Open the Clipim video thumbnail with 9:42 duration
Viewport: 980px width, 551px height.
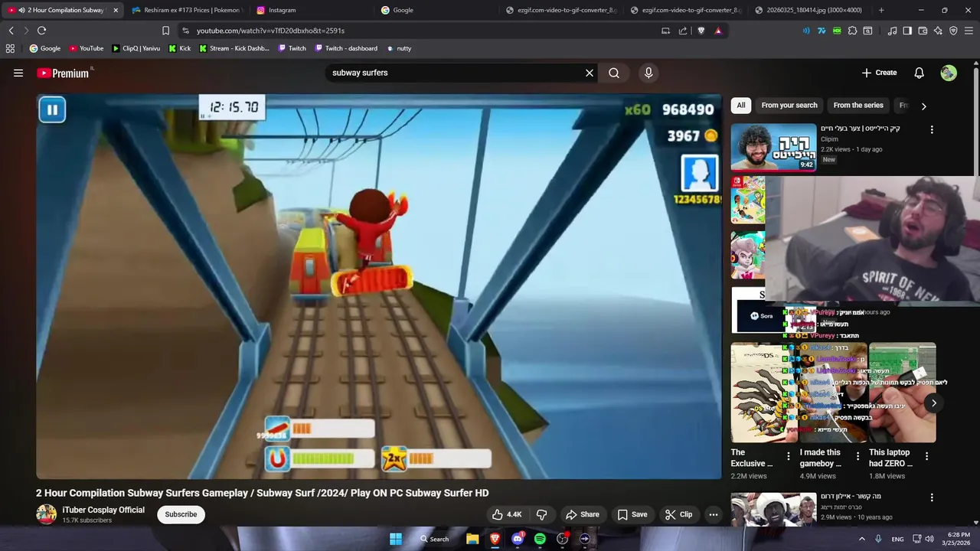[x=773, y=148]
